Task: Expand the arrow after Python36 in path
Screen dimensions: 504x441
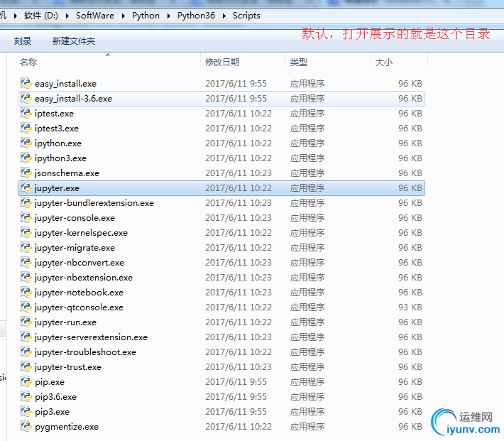Action: pyautogui.click(x=224, y=16)
